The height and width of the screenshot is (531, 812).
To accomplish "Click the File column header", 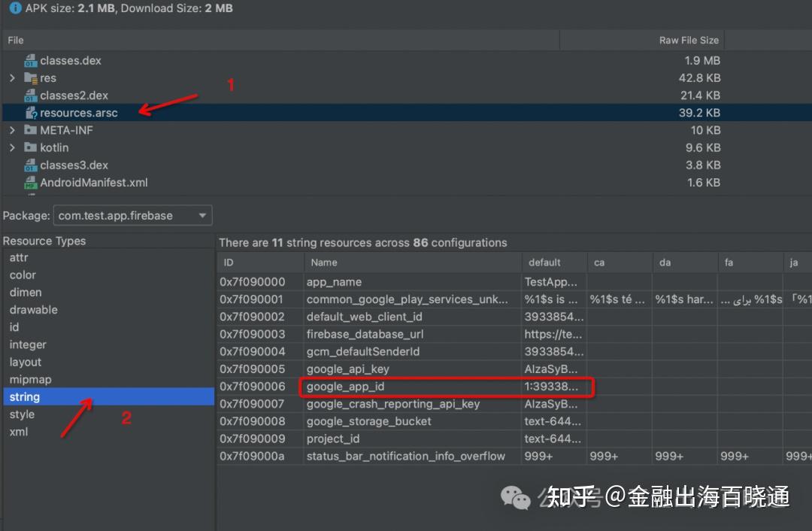I will (14, 40).
